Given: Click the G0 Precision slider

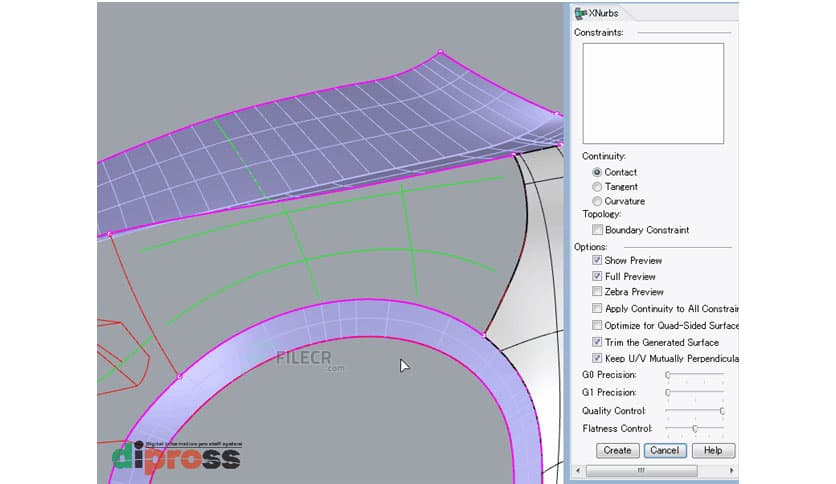Looking at the screenshot, I should click(x=695, y=376).
